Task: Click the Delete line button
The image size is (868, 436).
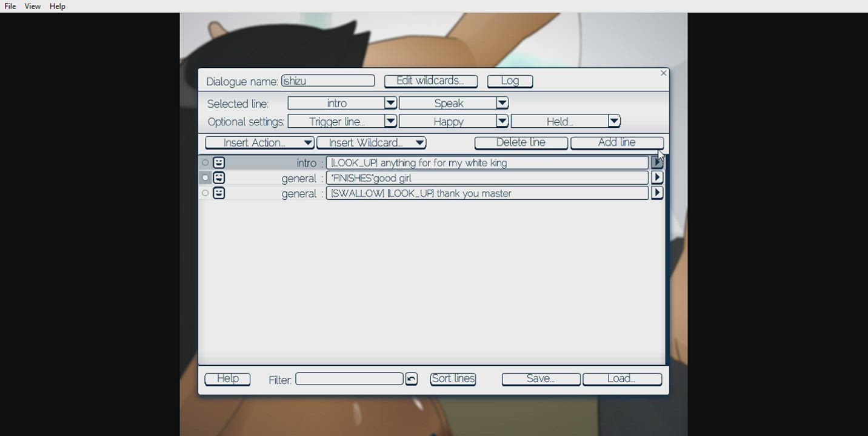Action: point(521,143)
